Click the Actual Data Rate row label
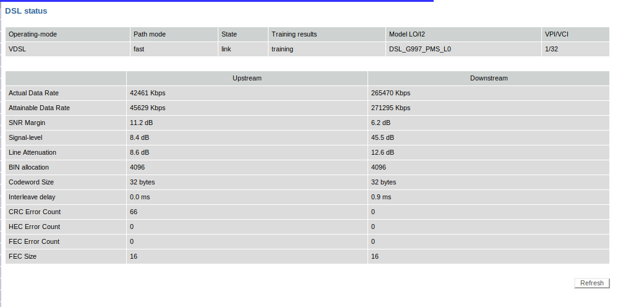Viewport: 644px width, 307px height. [33, 93]
